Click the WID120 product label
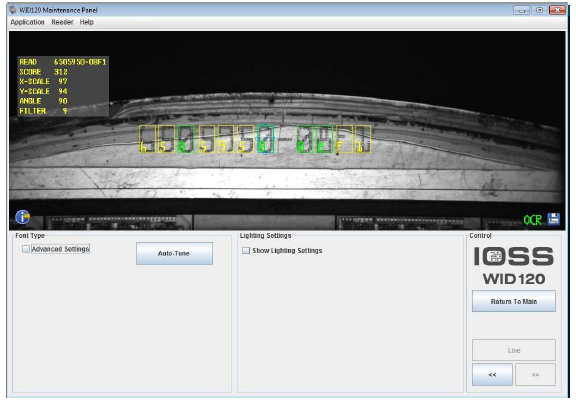576x403 pixels. (x=514, y=279)
